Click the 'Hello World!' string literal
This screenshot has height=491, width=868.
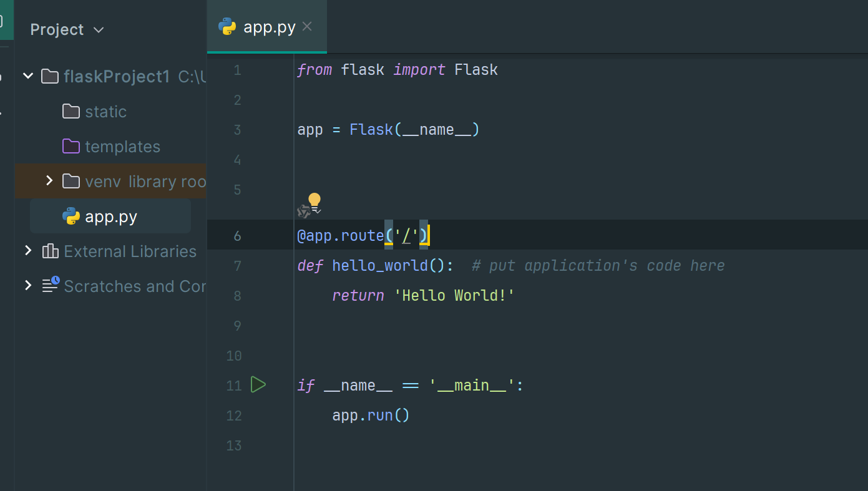click(x=454, y=296)
